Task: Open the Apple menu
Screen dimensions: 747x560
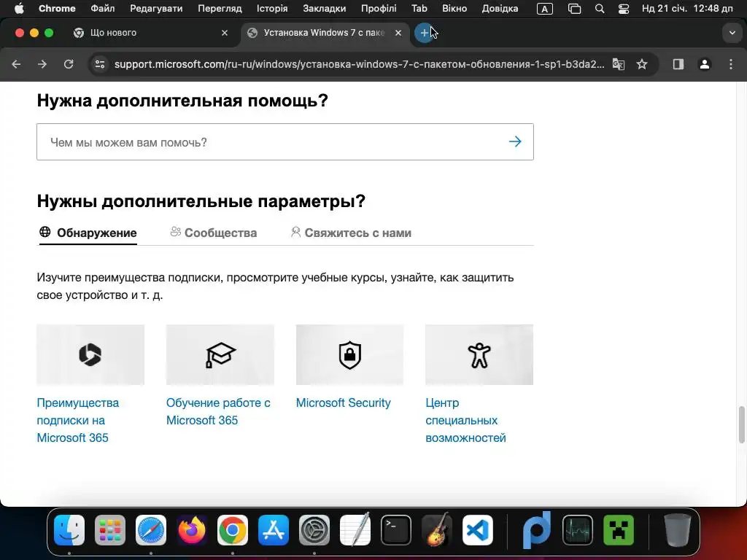Action: [18, 9]
